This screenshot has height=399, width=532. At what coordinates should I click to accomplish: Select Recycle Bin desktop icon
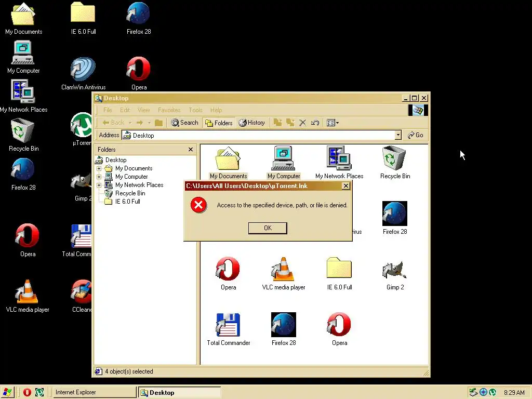[23, 135]
